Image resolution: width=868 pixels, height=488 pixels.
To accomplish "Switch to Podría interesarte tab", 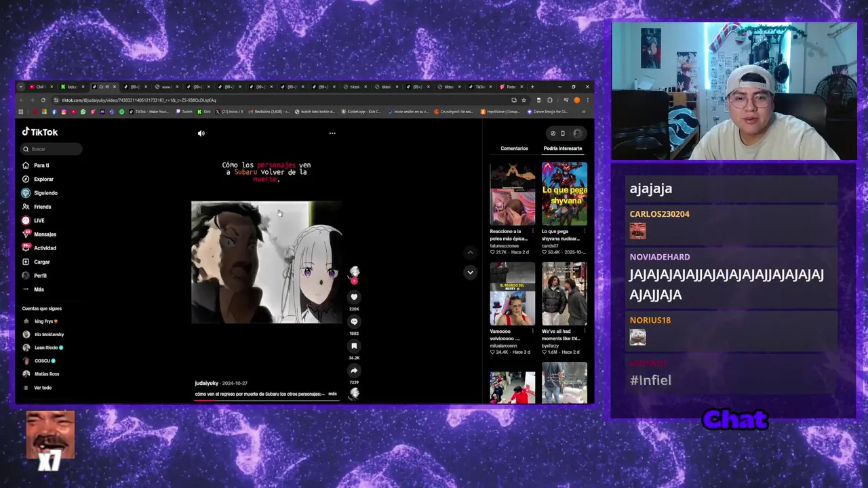I will pos(563,148).
